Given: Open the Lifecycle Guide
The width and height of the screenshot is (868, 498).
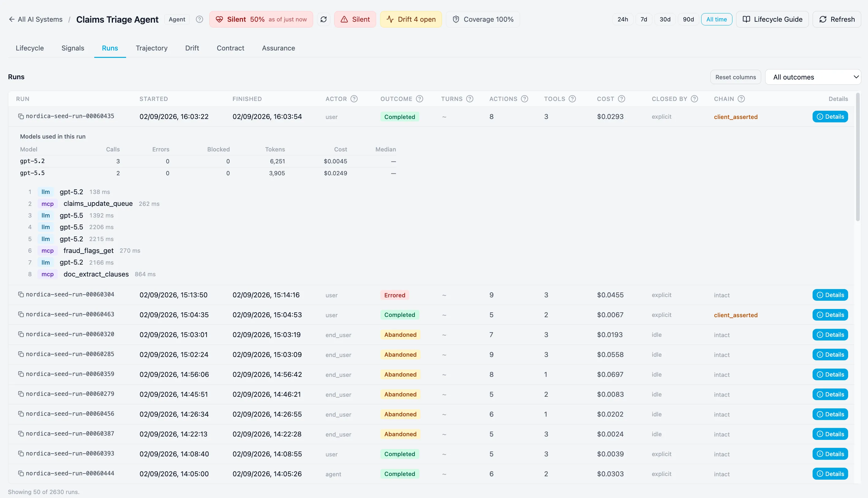Looking at the screenshot, I should pyautogui.click(x=772, y=19).
